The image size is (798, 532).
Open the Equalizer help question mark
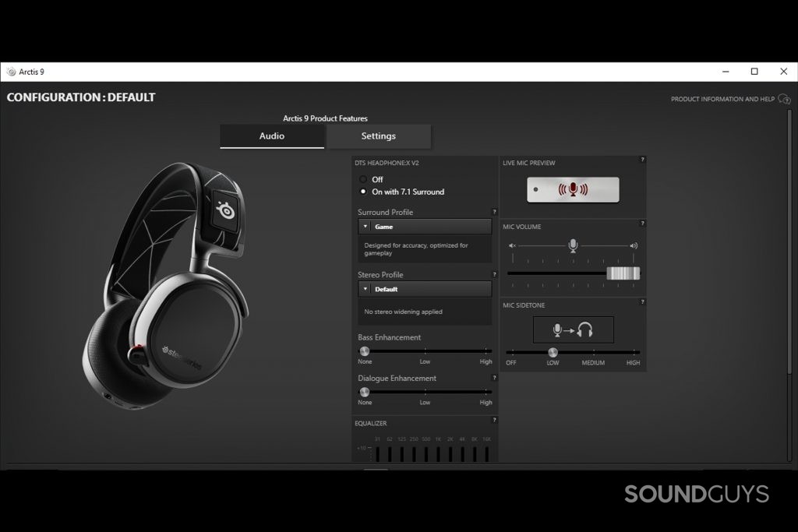pos(494,421)
